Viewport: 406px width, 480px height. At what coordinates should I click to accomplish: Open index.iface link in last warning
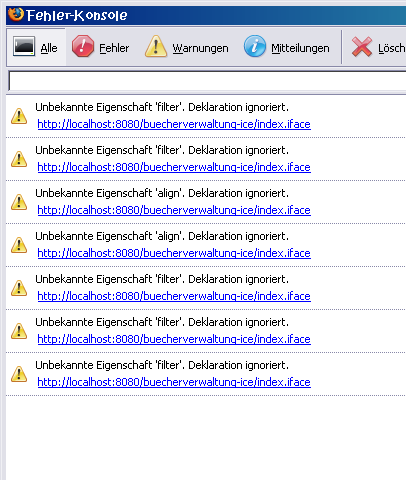[174, 382]
